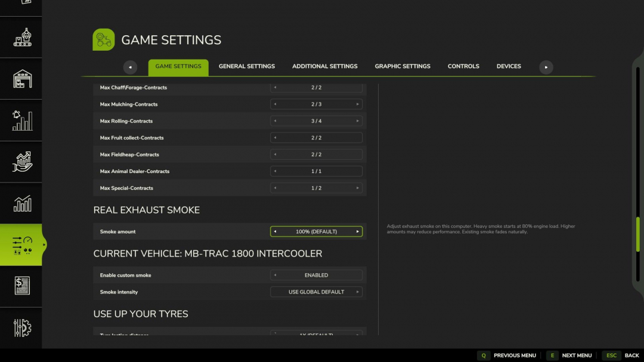The height and width of the screenshot is (362, 644).
Task: Click the green tractor Game Settings header icon
Action: tap(104, 39)
